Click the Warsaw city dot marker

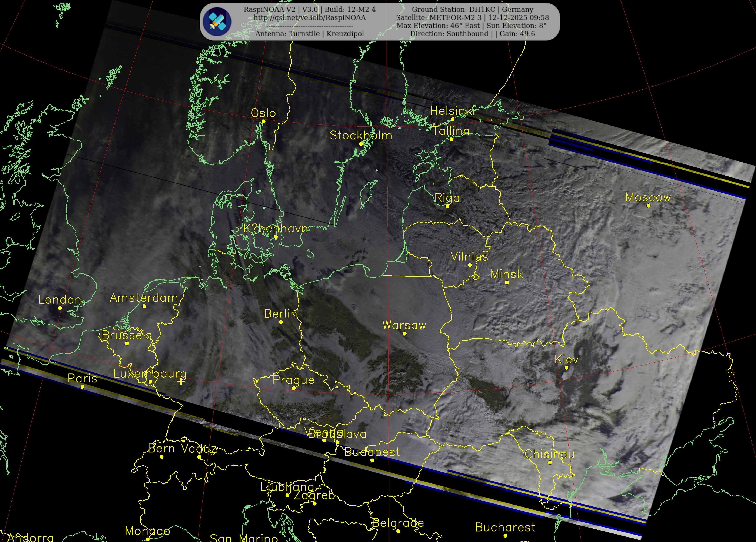click(x=405, y=334)
